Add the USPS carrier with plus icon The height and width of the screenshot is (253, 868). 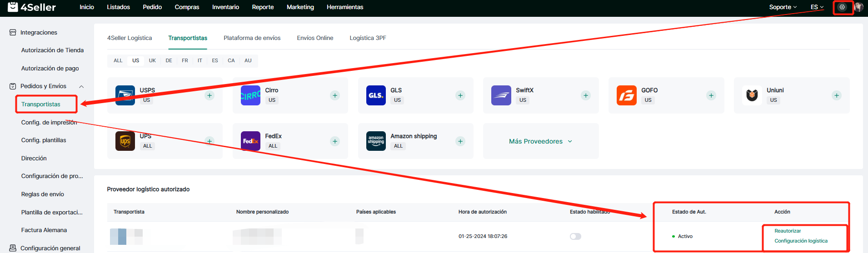(x=210, y=95)
